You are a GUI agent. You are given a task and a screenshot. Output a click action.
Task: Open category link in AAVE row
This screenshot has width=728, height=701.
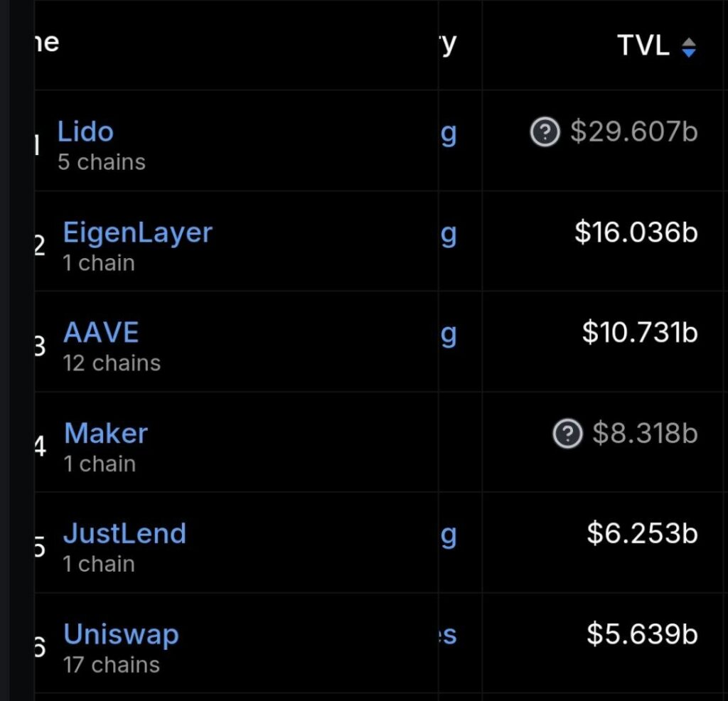pos(448,335)
